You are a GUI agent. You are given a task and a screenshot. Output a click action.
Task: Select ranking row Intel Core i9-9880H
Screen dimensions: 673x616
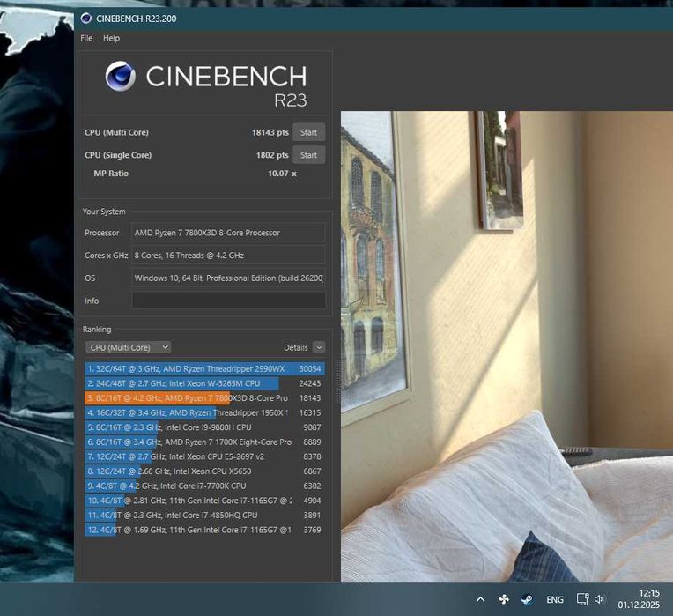(204, 427)
